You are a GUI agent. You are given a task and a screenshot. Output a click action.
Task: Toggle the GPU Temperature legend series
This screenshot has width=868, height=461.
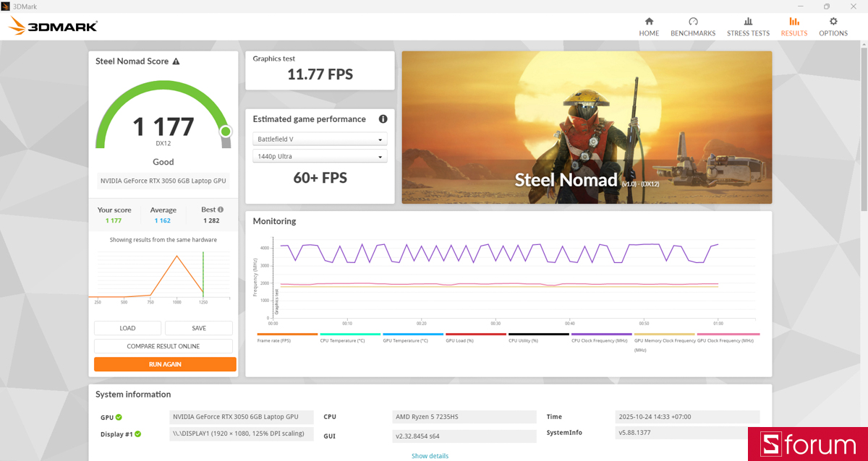(412, 337)
